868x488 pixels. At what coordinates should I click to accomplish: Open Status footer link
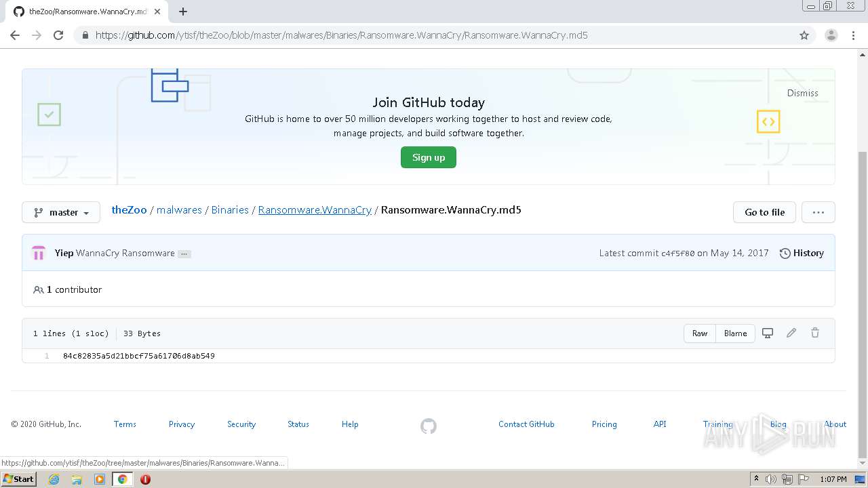[x=298, y=424]
